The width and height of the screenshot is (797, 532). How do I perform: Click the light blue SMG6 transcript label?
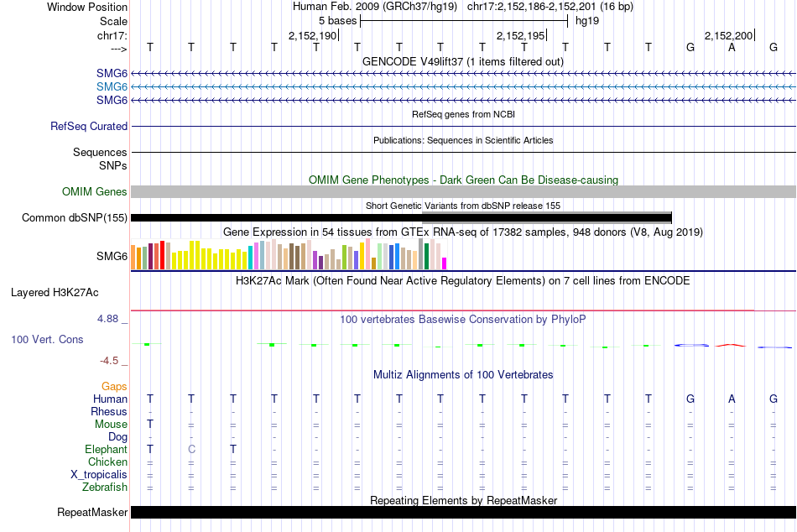click(112, 87)
